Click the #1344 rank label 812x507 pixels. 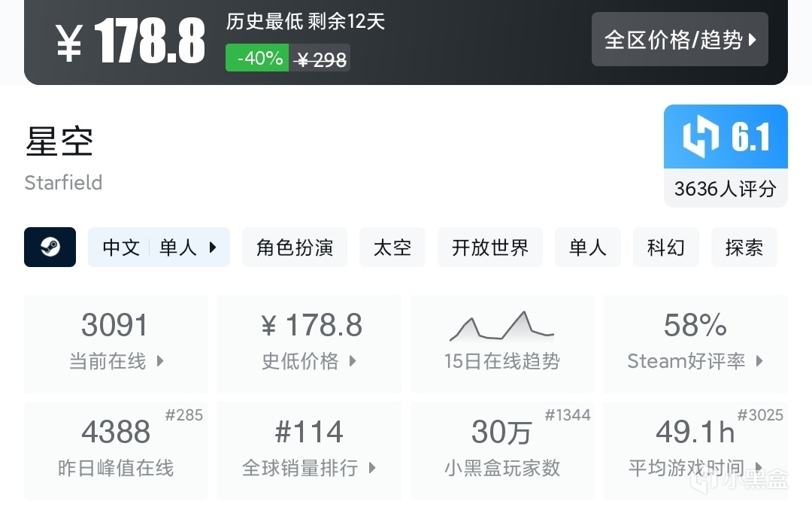tap(568, 414)
